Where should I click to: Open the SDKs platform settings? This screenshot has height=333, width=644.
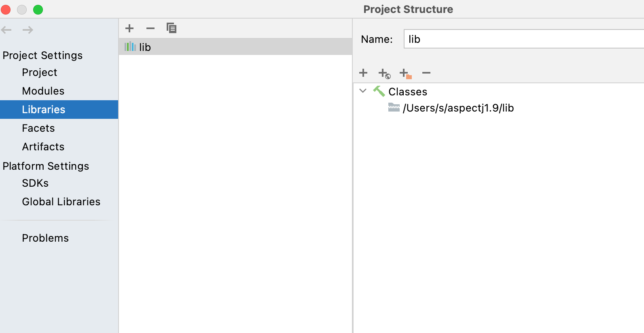(35, 183)
